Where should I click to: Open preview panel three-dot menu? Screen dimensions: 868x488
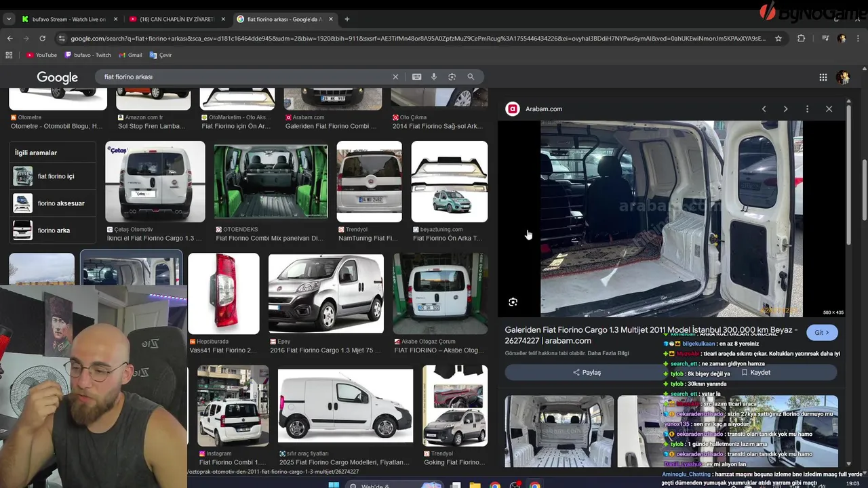[x=807, y=108]
